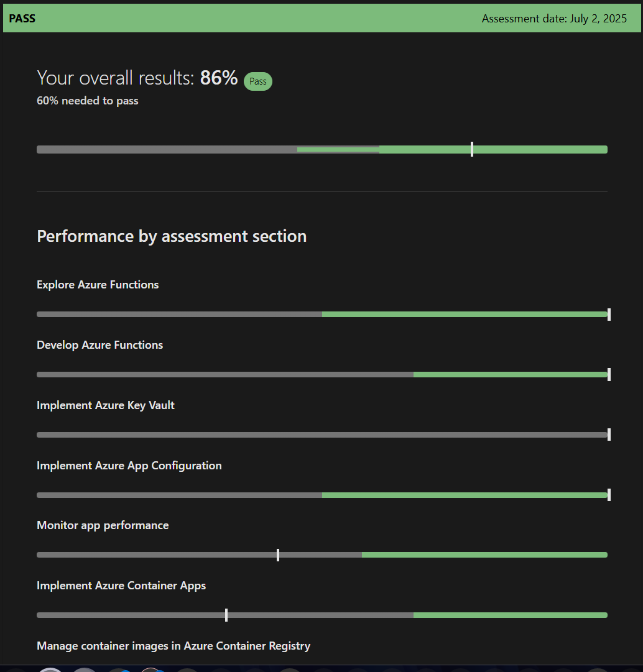Click the Assessment date July 2, 2025 text

coord(554,19)
